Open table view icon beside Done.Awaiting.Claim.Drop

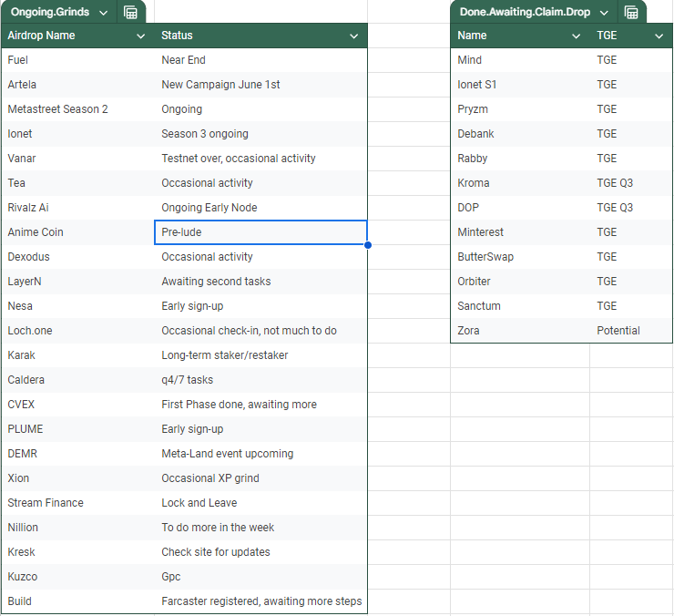631,13
